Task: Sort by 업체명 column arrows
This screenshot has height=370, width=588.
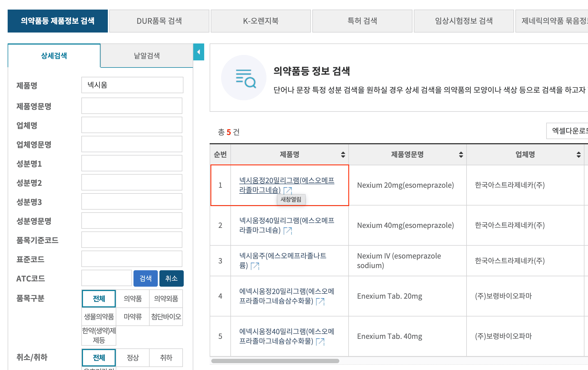Action: [x=579, y=155]
